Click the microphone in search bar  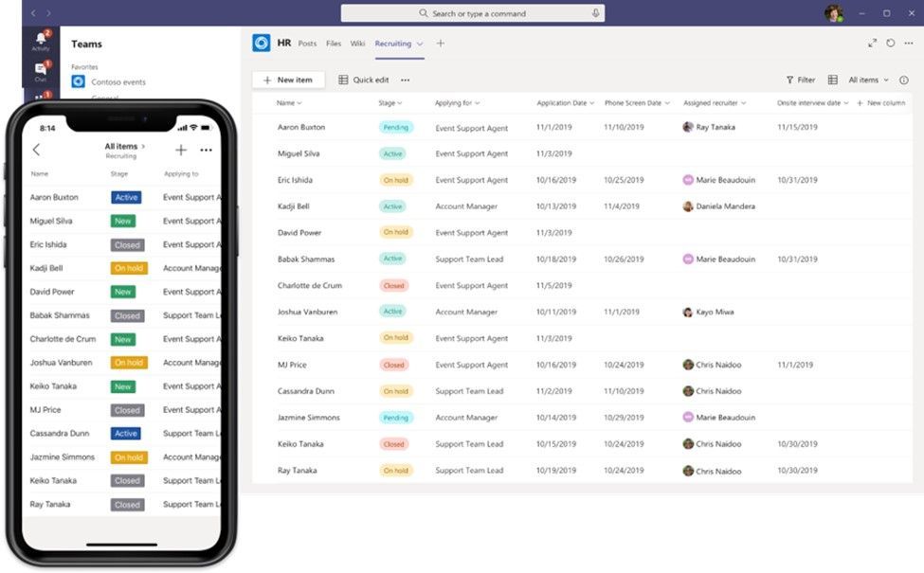click(596, 13)
